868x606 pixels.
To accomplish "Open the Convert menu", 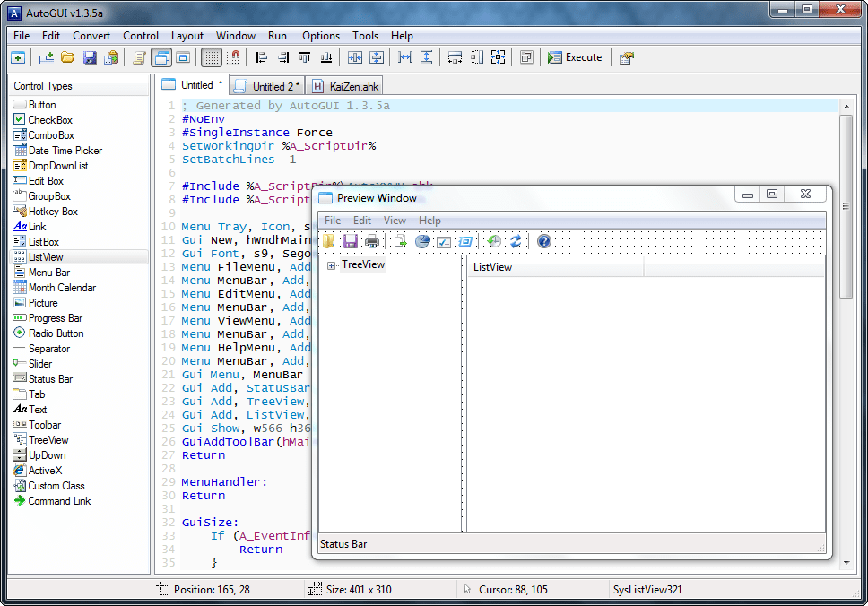I will pos(91,36).
